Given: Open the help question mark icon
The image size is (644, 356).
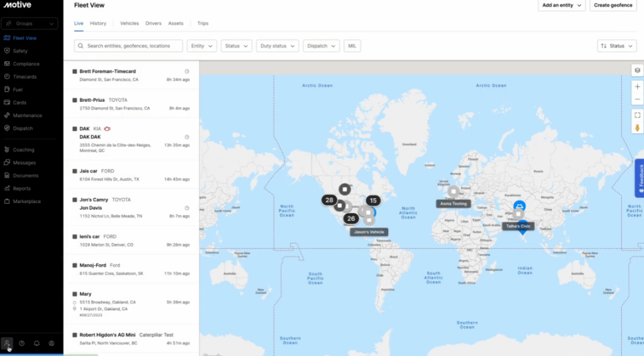Looking at the screenshot, I should [21, 343].
